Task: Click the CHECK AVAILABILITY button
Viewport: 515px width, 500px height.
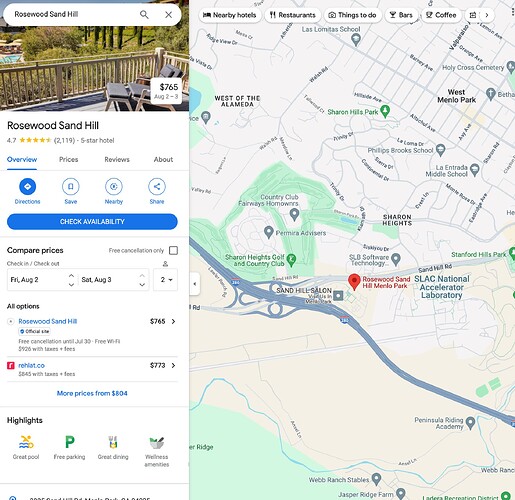Action: click(92, 222)
